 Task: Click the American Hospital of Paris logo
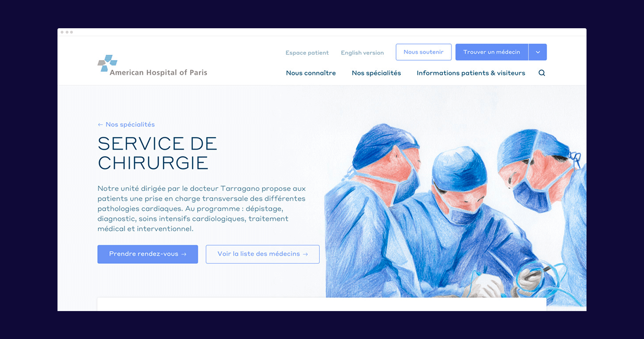click(152, 66)
